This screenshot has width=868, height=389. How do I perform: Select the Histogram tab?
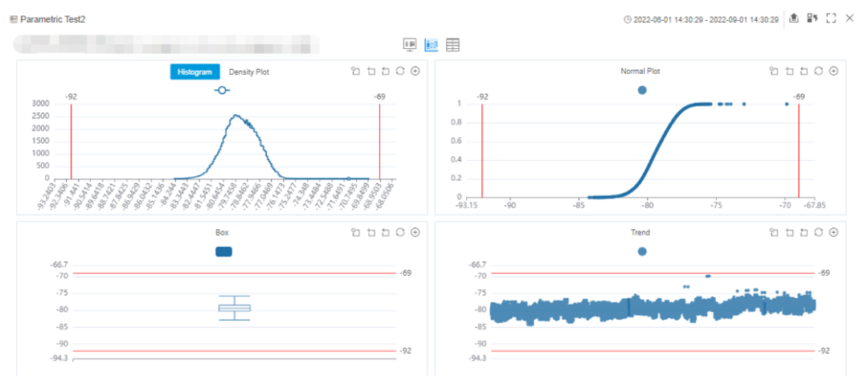[194, 72]
